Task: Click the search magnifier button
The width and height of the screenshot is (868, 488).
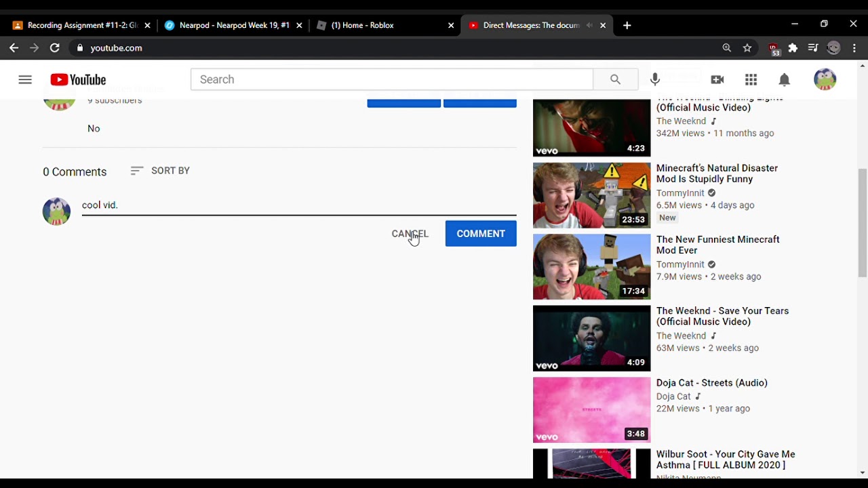Action: point(615,79)
